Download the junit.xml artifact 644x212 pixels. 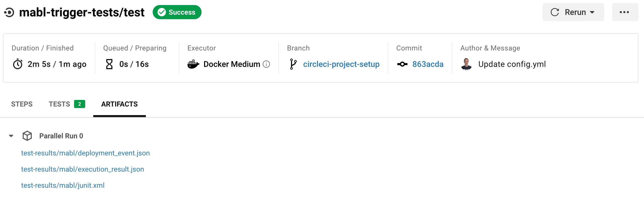click(62, 185)
